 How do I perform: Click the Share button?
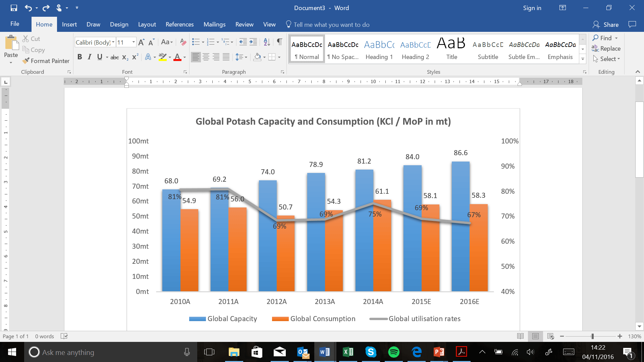pyautogui.click(x=606, y=24)
